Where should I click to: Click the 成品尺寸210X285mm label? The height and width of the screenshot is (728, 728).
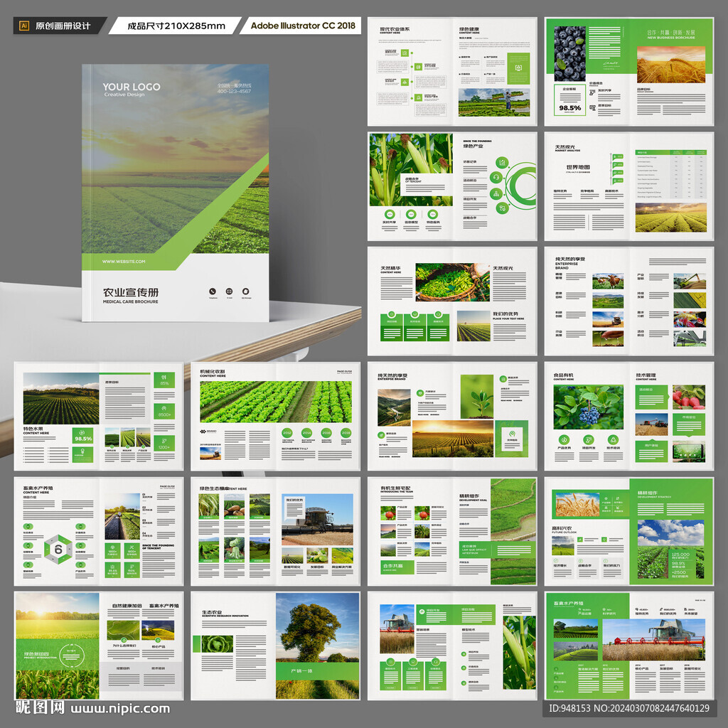click(x=176, y=26)
